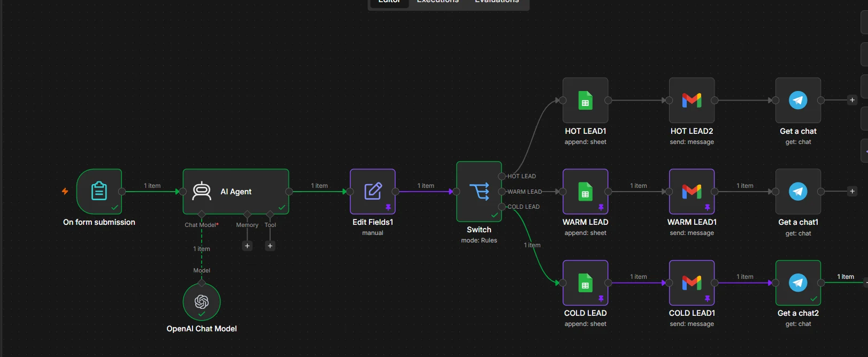Switch to the Evaluations tab
This screenshot has width=868, height=357.
click(x=497, y=2)
